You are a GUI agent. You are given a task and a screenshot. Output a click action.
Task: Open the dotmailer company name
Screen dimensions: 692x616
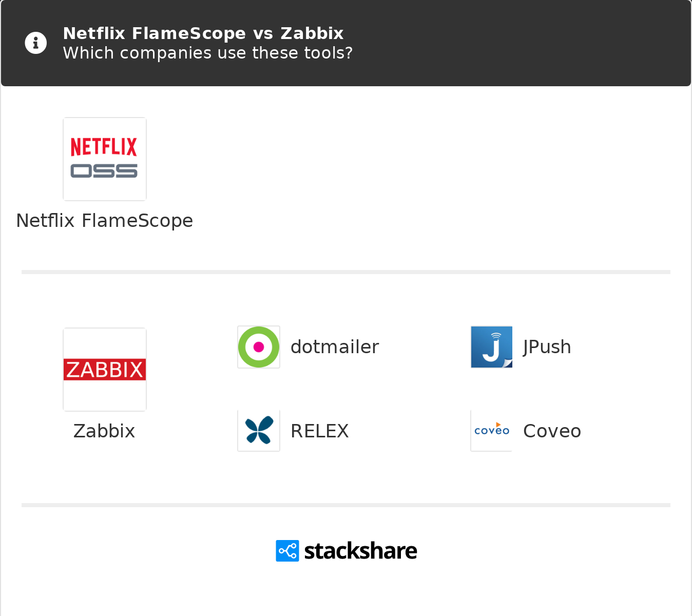(335, 347)
